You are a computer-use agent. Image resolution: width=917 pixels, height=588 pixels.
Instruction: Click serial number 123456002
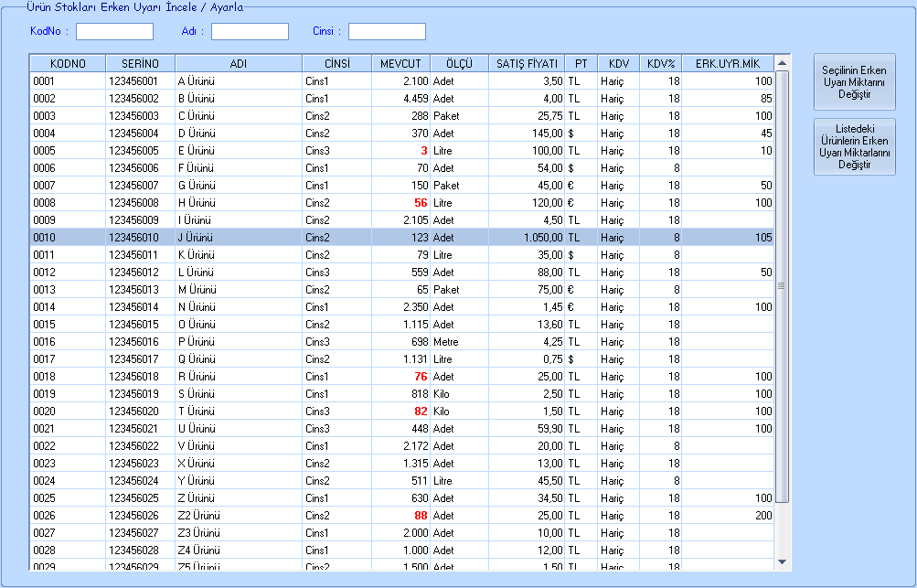click(x=133, y=98)
